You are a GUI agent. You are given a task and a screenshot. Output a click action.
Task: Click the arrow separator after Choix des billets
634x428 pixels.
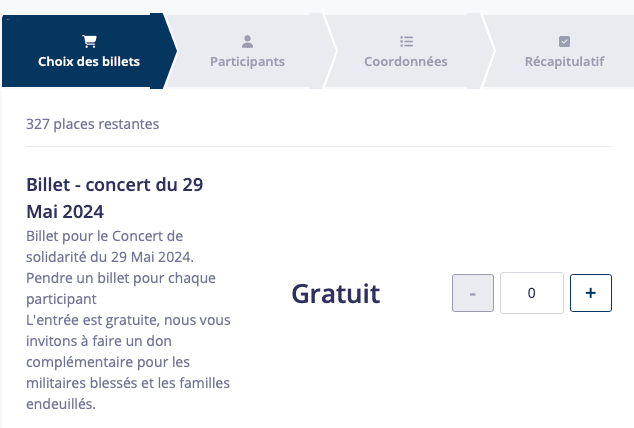[170, 51]
